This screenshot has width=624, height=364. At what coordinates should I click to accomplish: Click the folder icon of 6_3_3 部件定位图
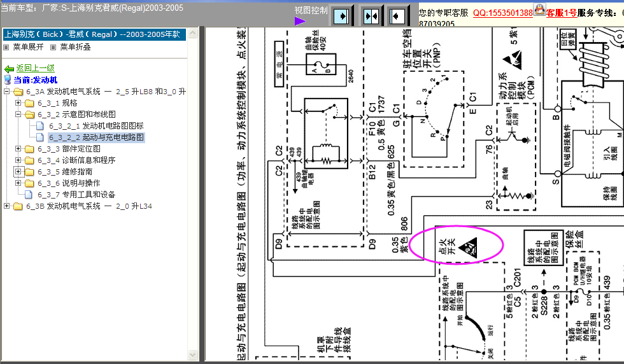[29, 149]
